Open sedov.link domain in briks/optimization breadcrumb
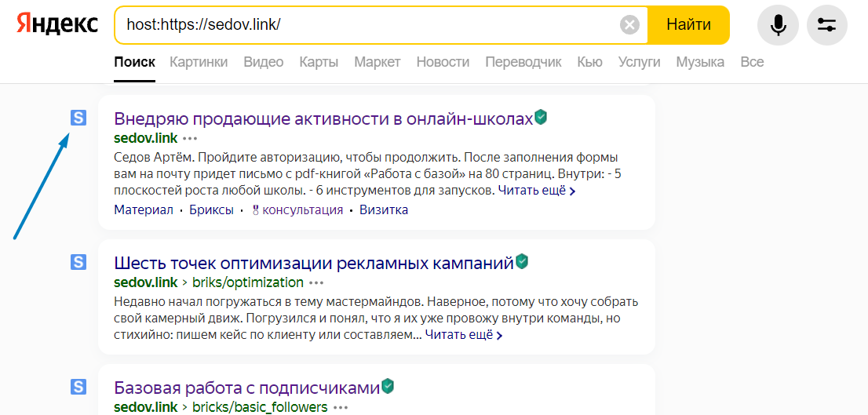Screen dimensions: 868x415 pos(146,282)
